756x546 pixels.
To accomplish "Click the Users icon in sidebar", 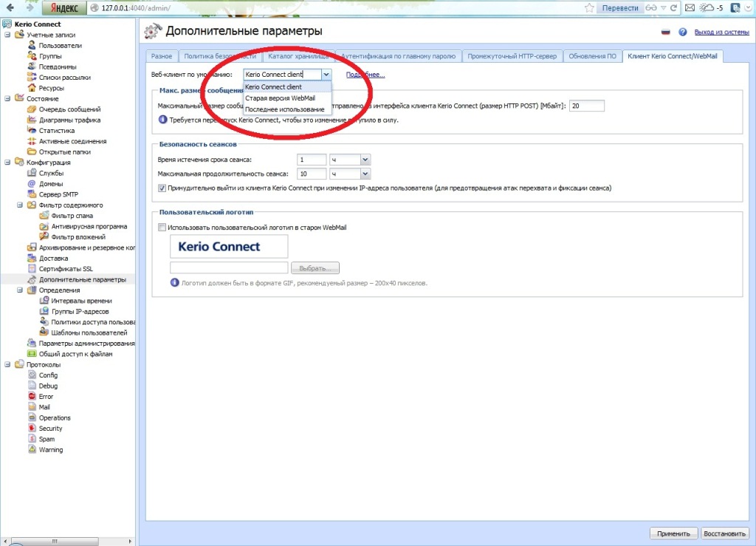I will tap(32, 46).
